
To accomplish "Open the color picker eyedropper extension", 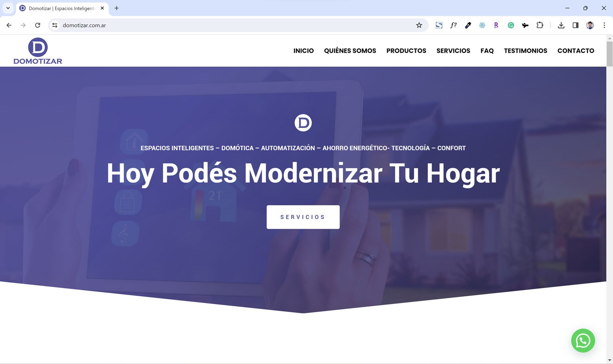I will coord(468,25).
